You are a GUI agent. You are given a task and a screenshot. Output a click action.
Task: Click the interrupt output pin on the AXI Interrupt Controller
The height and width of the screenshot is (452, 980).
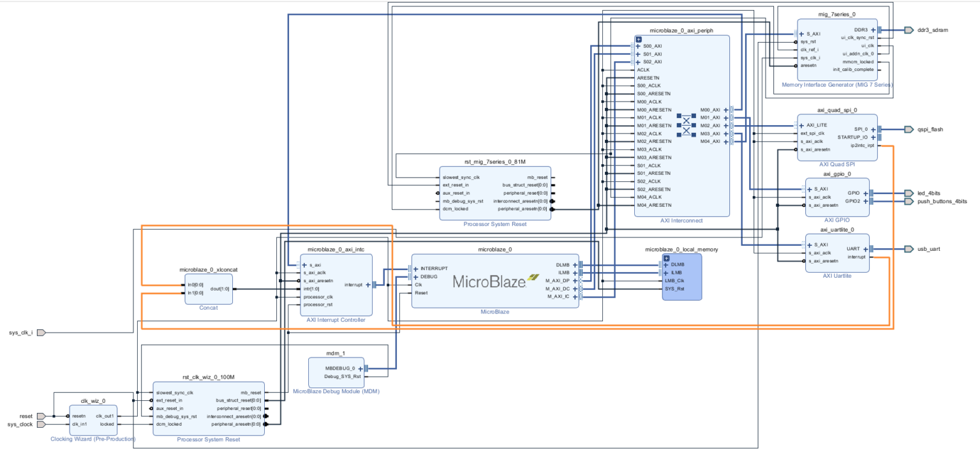click(367, 285)
